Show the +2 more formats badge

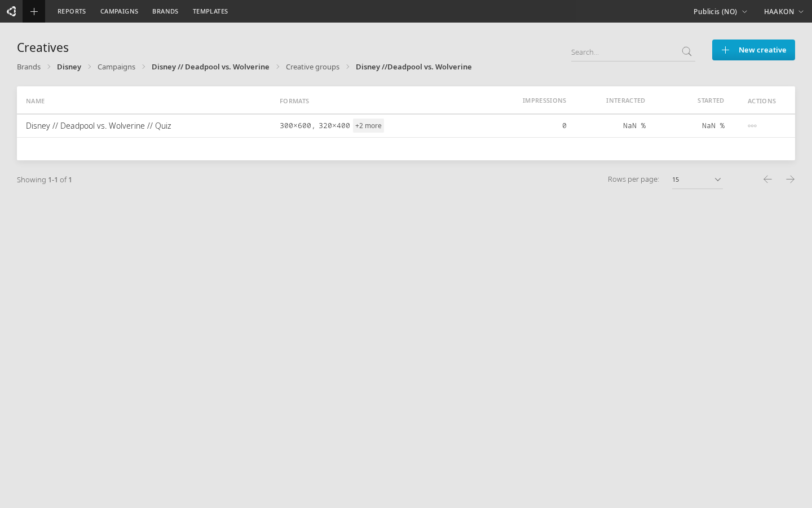(368, 126)
